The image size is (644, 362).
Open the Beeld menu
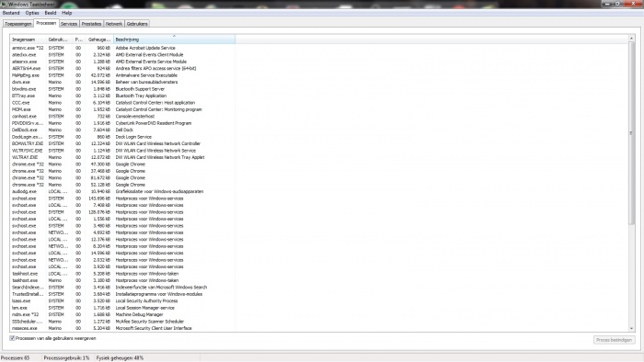click(51, 13)
